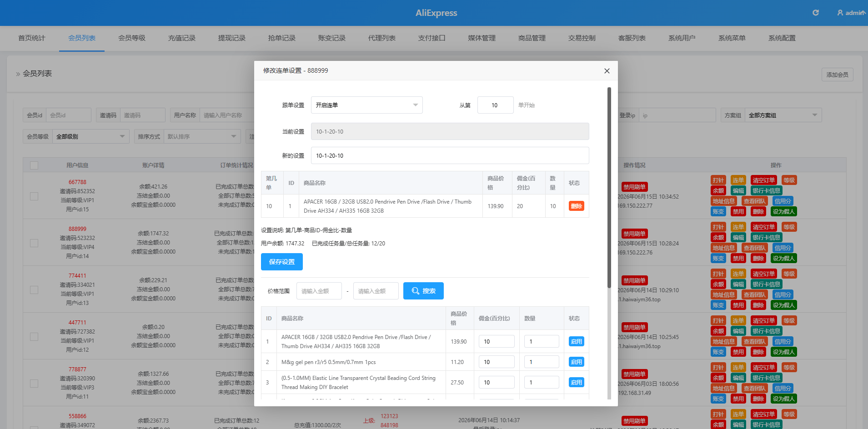
Task: Focus the 新的设置 input field
Action: (x=450, y=155)
